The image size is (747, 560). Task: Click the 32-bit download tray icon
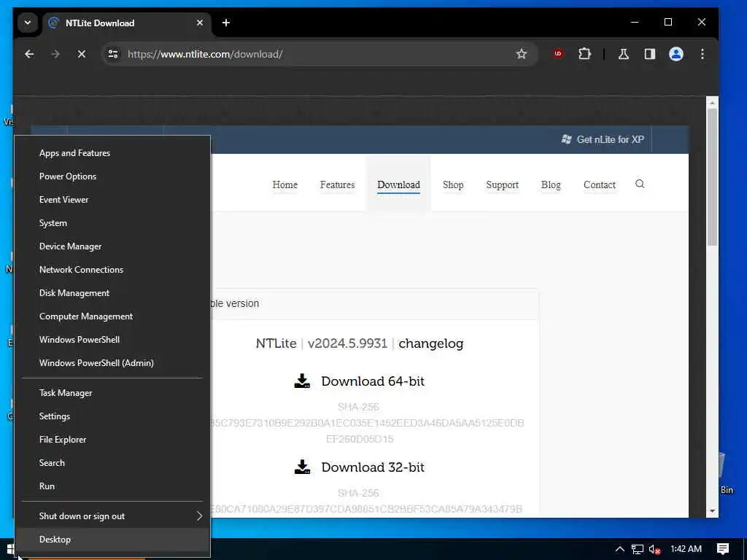coord(302,467)
